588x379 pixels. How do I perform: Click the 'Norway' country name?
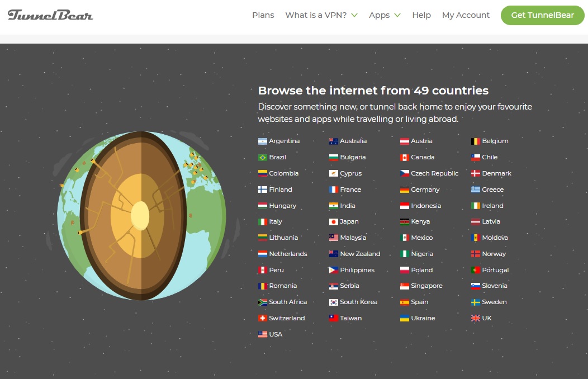tap(494, 254)
